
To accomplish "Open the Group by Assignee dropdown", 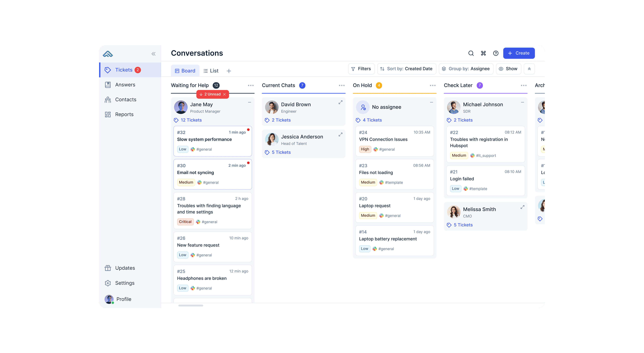I will coord(466,69).
